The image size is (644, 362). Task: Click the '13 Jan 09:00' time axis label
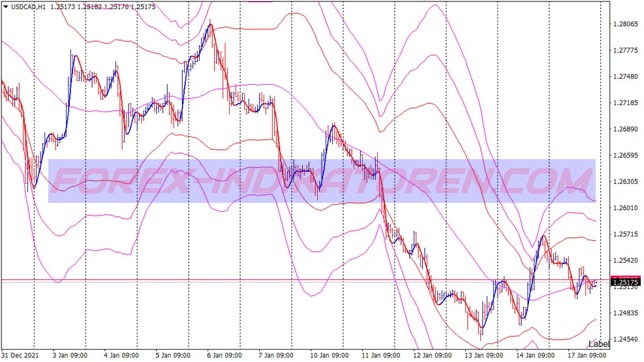(x=483, y=355)
